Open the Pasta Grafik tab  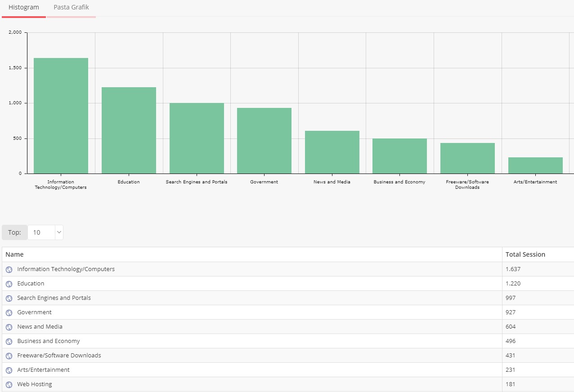[71, 8]
